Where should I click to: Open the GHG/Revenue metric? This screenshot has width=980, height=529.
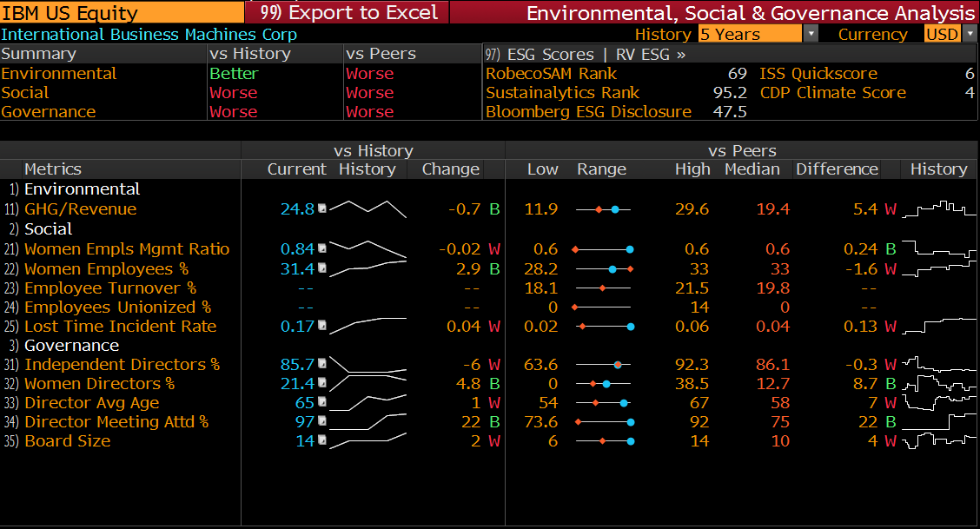click(x=80, y=208)
